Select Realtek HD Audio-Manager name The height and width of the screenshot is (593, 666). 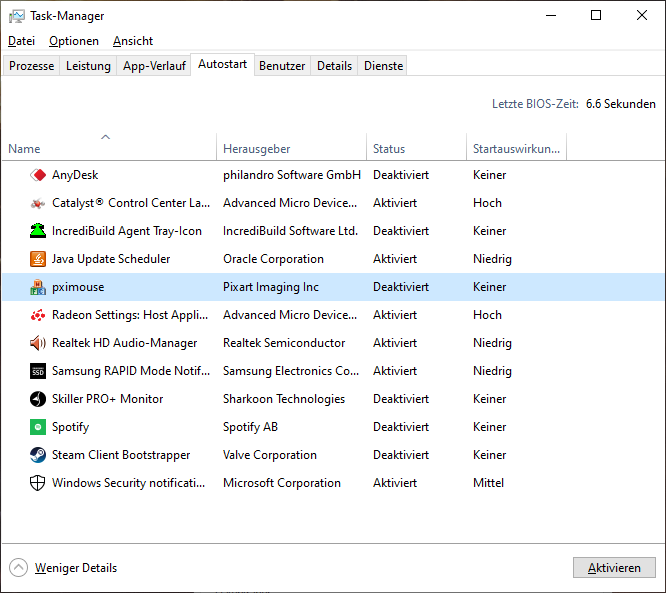[124, 343]
